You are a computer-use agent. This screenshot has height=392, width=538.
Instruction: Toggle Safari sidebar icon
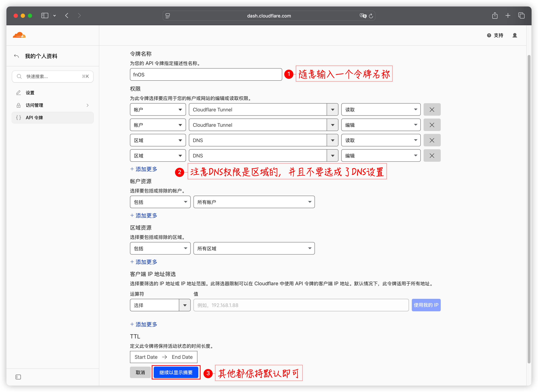click(45, 16)
